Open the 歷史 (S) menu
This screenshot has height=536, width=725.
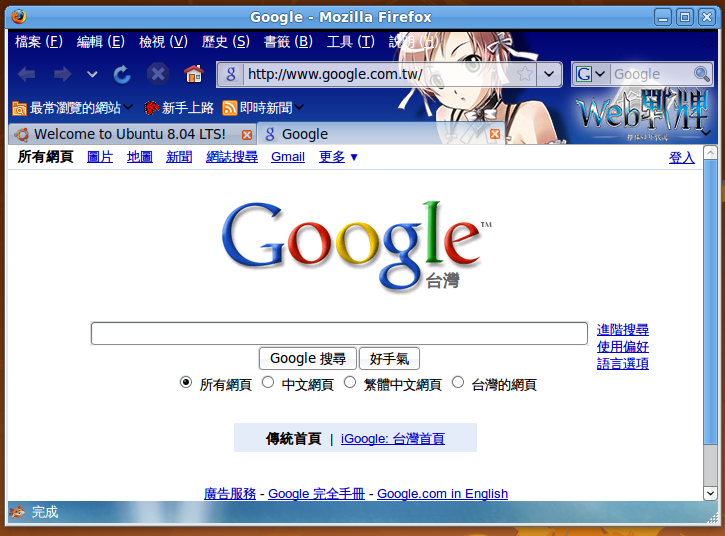(226, 42)
